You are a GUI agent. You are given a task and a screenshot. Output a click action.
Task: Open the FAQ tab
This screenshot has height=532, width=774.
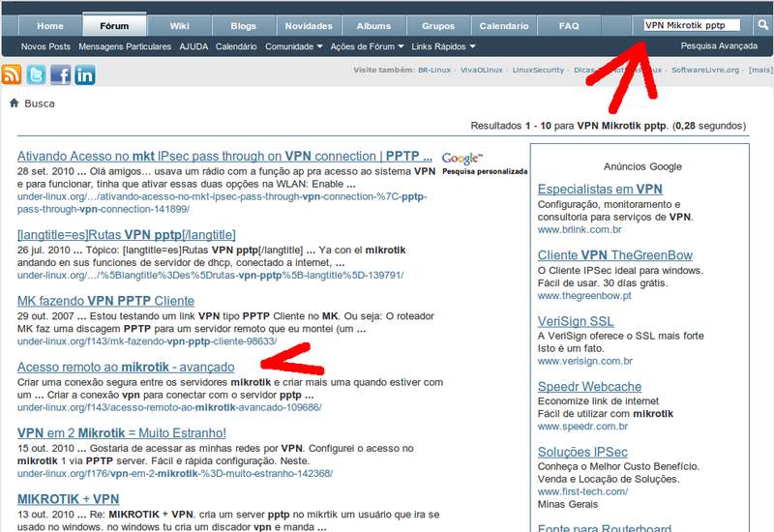[569, 26]
